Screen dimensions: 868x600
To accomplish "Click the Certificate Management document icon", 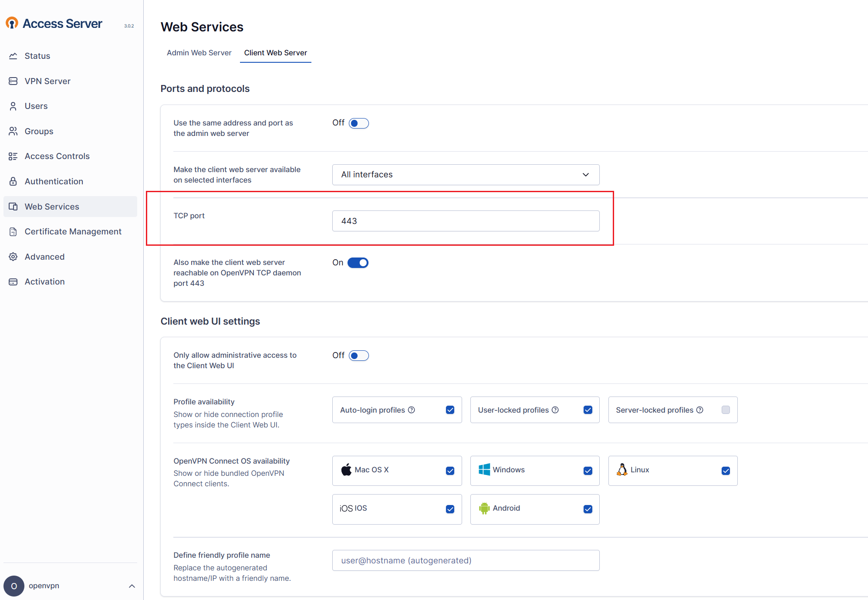I will (13, 232).
